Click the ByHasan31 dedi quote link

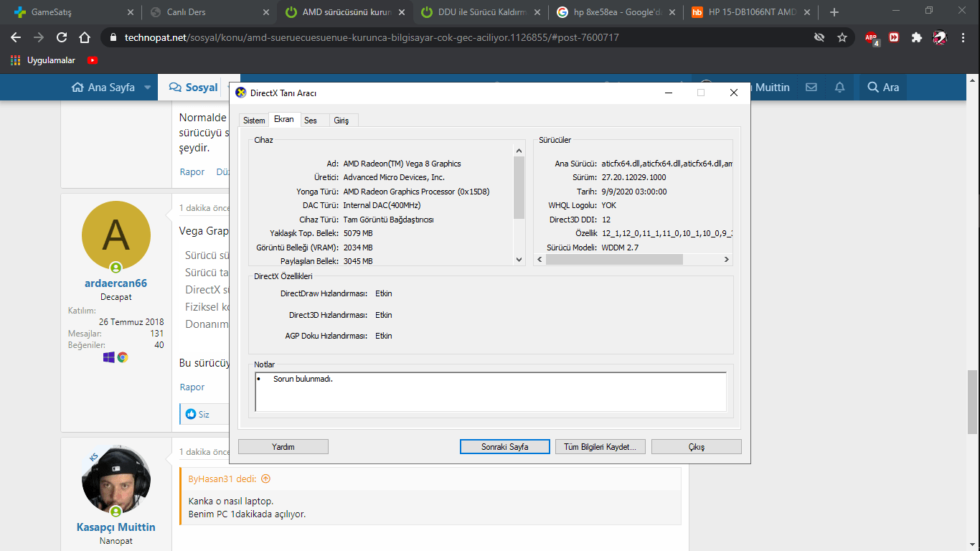pos(222,479)
